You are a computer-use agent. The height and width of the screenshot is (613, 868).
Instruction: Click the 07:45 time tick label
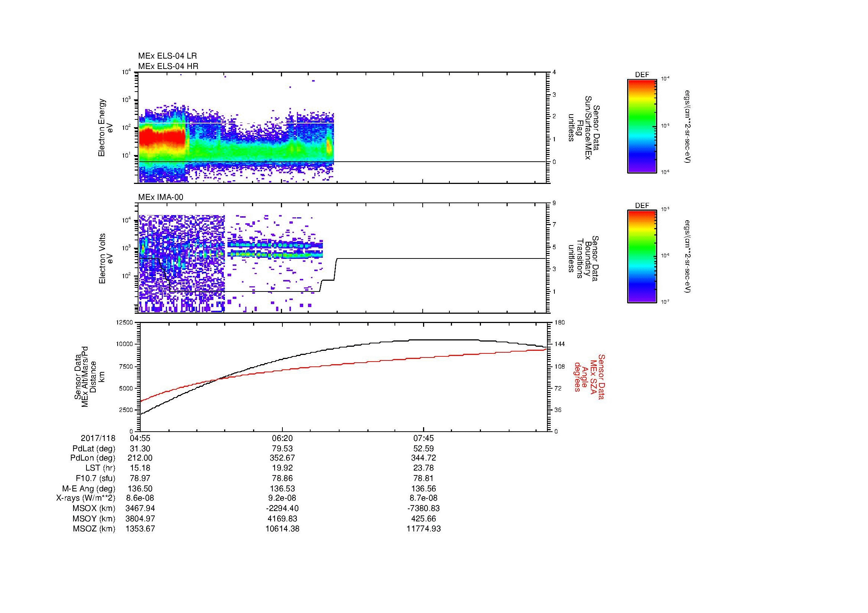(423, 438)
